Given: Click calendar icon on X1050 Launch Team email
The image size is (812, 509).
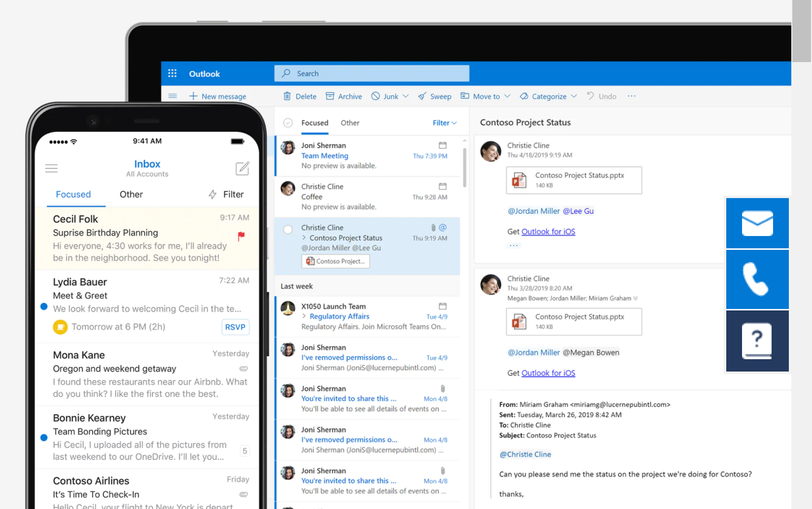Looking at the screenshot, I should [442, 306].
